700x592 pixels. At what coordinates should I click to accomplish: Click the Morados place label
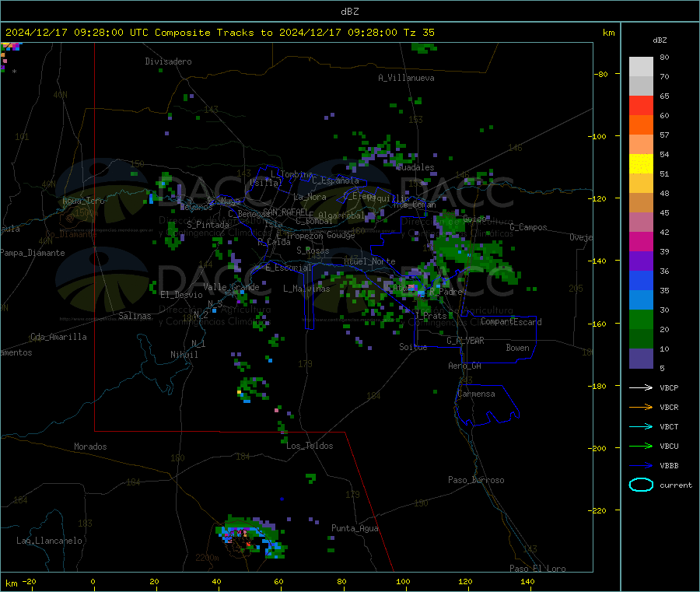(x=90, y=447)
